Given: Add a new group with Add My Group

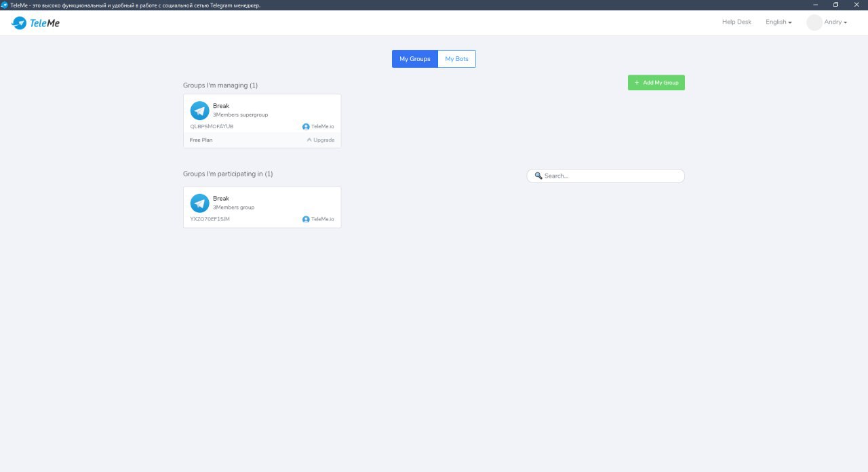Looking at the screenshot, I should (x=656, y=83).
